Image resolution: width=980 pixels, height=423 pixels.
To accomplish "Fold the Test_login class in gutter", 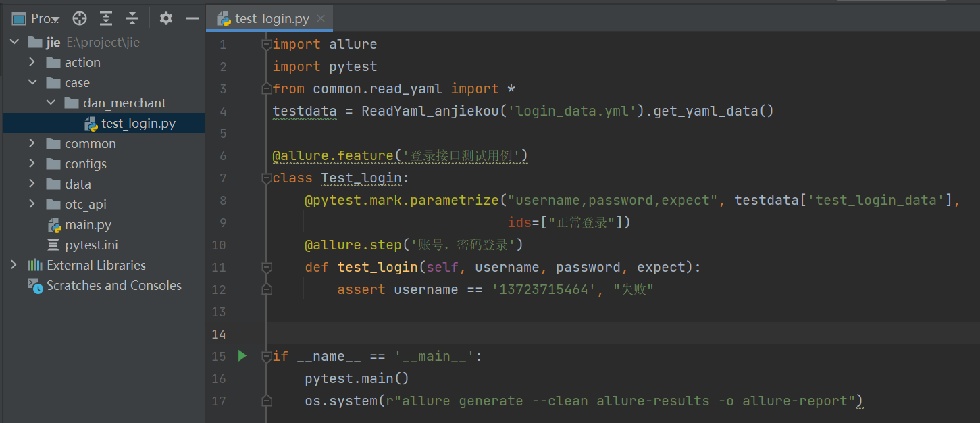I will pos(267,178).
